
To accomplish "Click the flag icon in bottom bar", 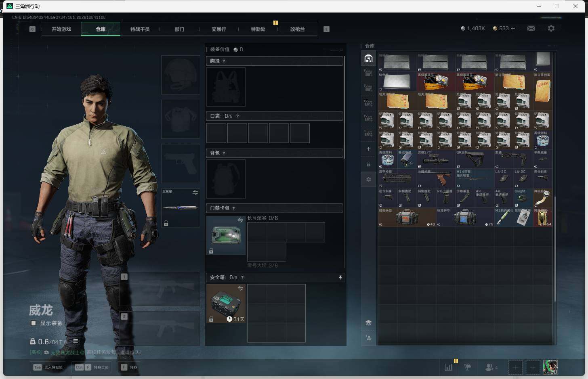I will click(x=468, y=367).
